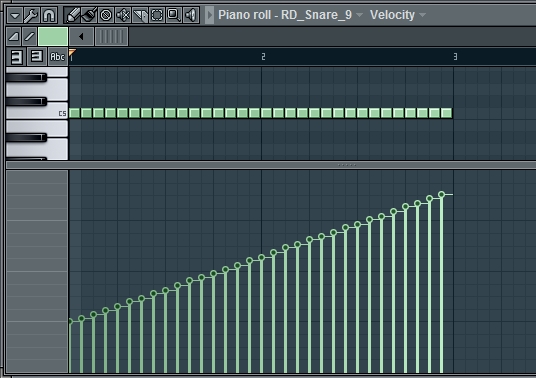Select the Paint brush tool

tap(90, 15)
